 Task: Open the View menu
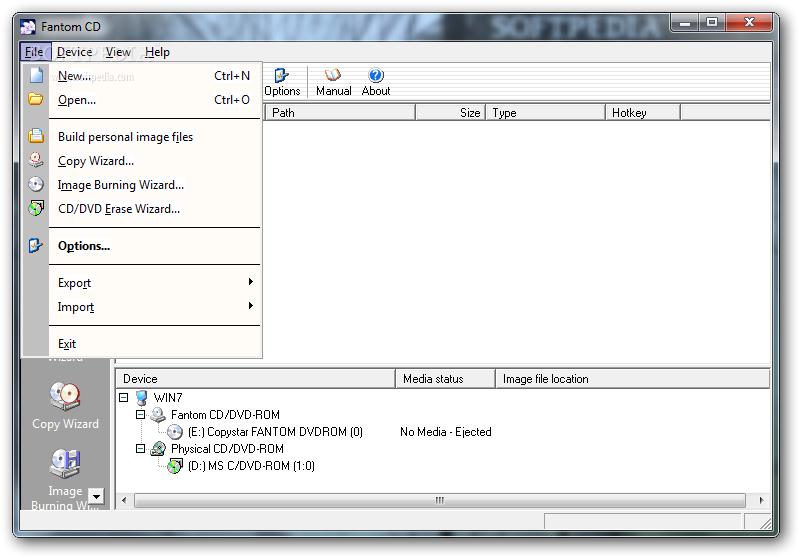pos(118,52)
